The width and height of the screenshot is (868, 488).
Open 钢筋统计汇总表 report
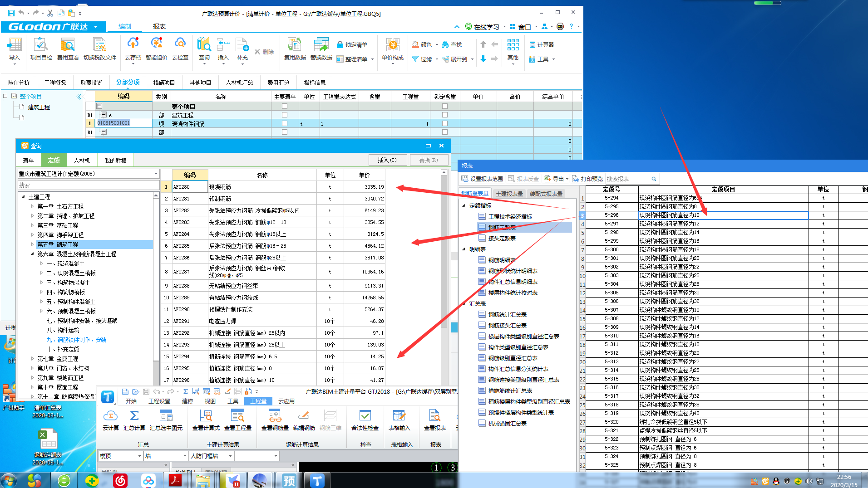[x=507, y=314]
